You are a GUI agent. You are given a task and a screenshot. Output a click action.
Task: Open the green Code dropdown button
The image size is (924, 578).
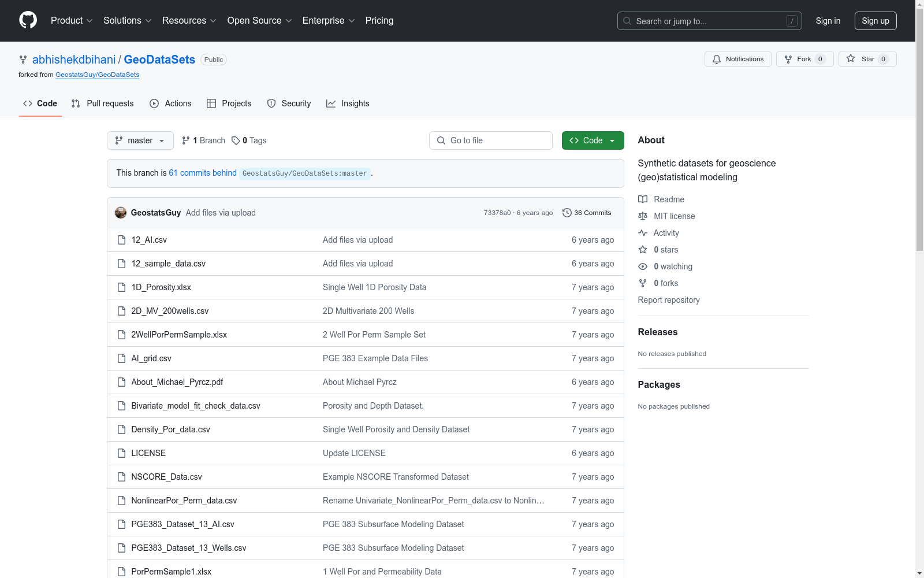pyautogui.click(x=593, y=140)
